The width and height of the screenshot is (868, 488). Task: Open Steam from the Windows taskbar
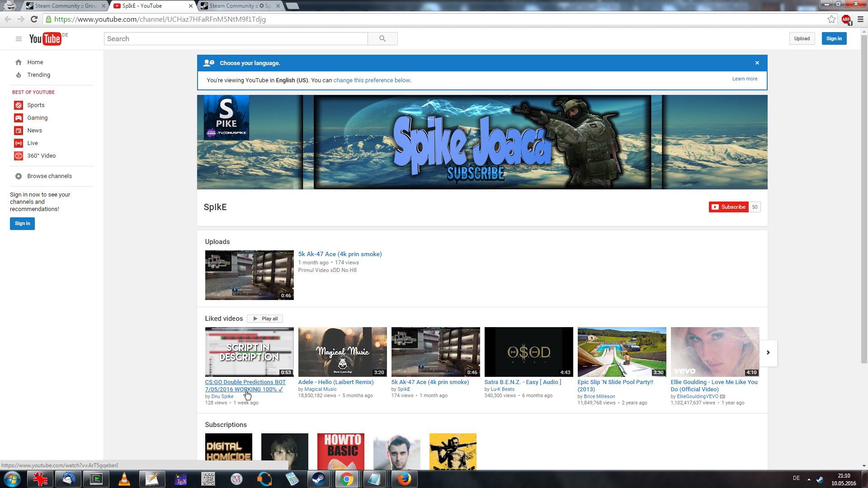point(319,479)
